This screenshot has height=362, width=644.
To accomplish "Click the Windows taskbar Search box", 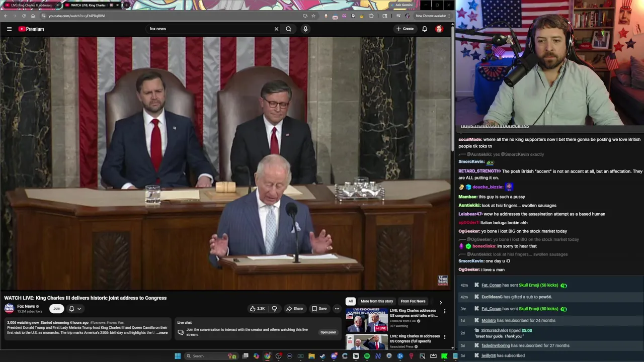I will (211, 356).
